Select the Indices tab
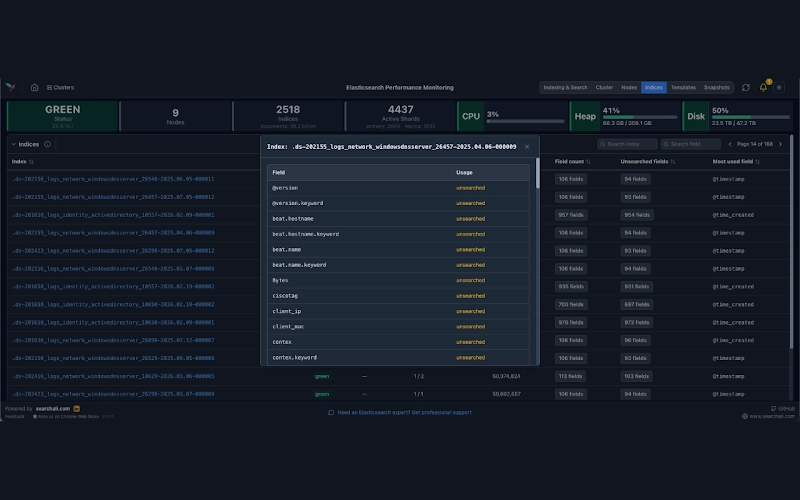800x500 pixels. coord(654,88)
